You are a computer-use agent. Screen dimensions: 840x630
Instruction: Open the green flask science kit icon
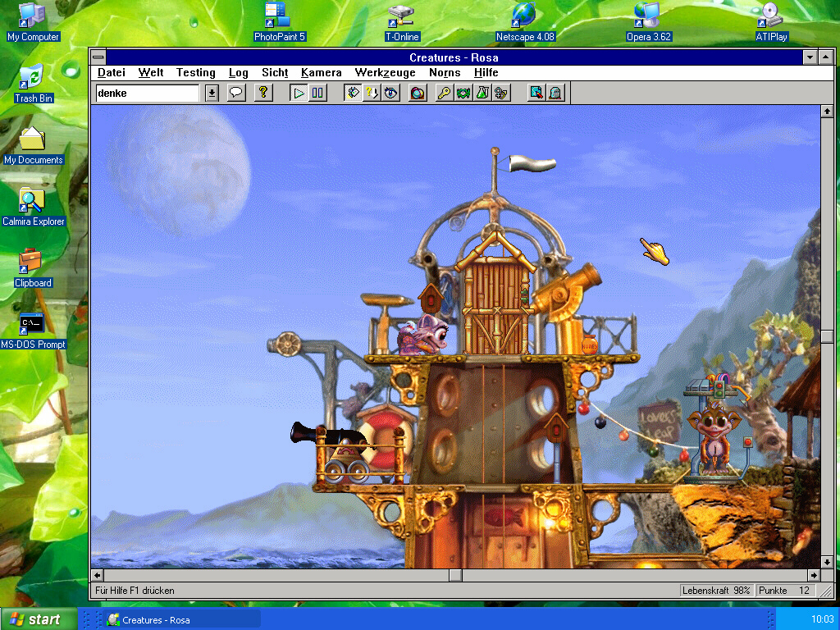tap(482, 93)
